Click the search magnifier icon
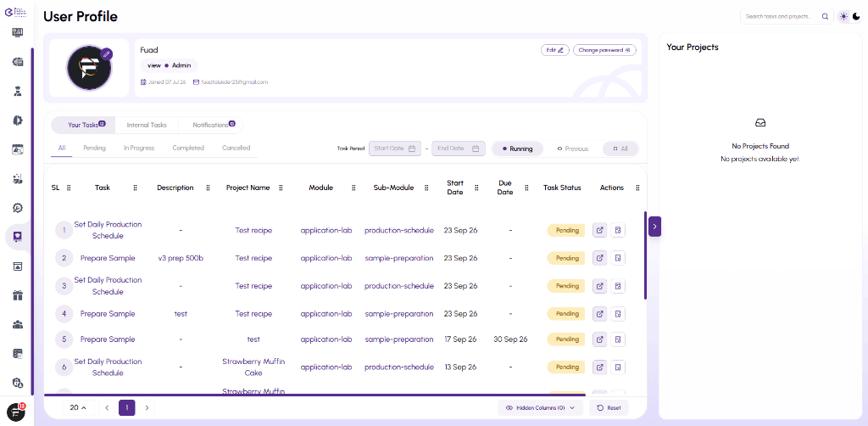868x426 pixels. 825,17
